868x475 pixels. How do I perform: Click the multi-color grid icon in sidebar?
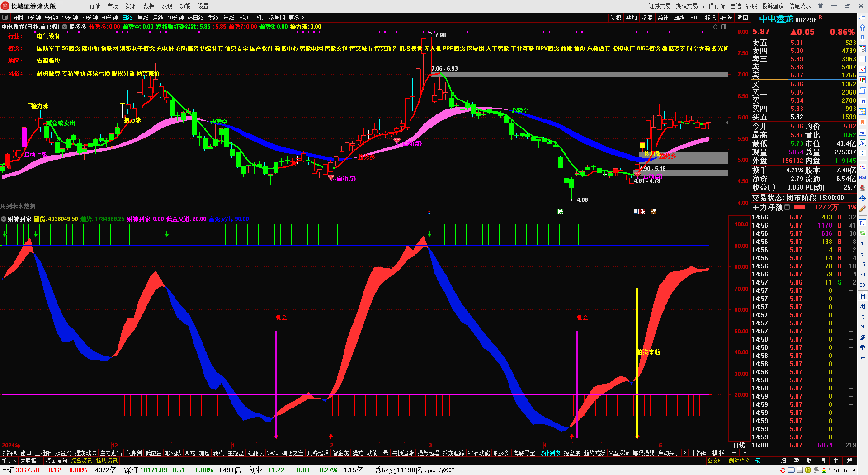pos(863,59)
